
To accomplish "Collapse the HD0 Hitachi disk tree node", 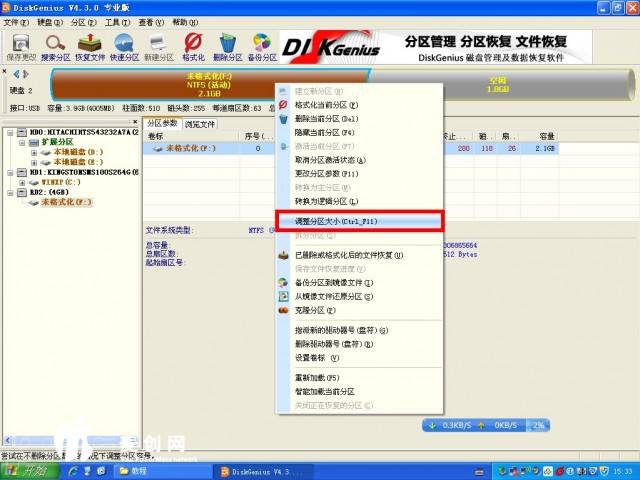I will coord(9,132).
